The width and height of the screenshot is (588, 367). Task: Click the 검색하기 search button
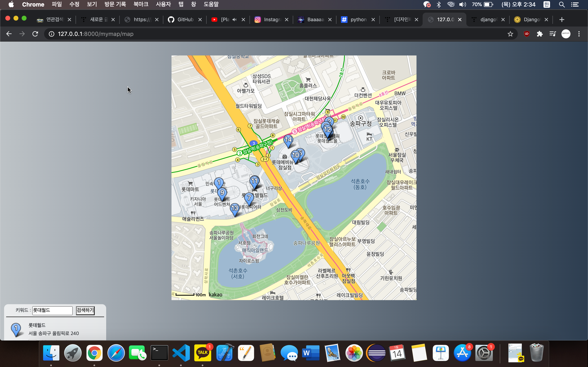pyautogui.click(x=85, y=310)
